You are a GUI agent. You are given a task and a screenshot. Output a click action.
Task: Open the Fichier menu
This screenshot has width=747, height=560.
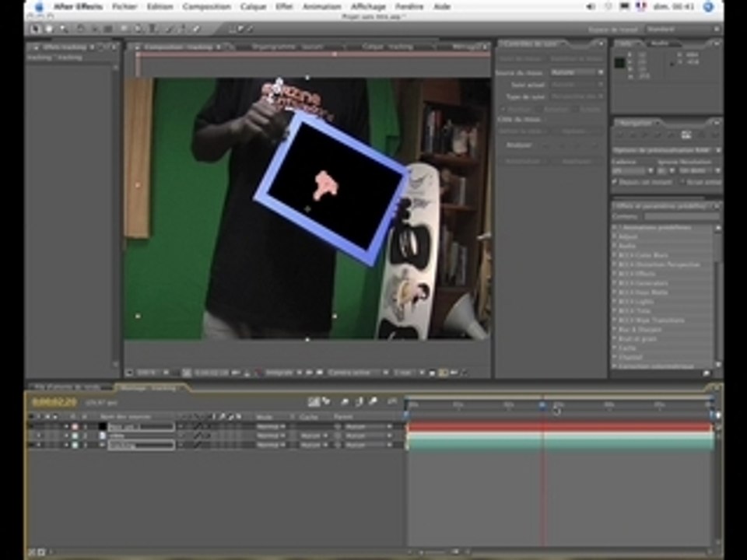124,7
